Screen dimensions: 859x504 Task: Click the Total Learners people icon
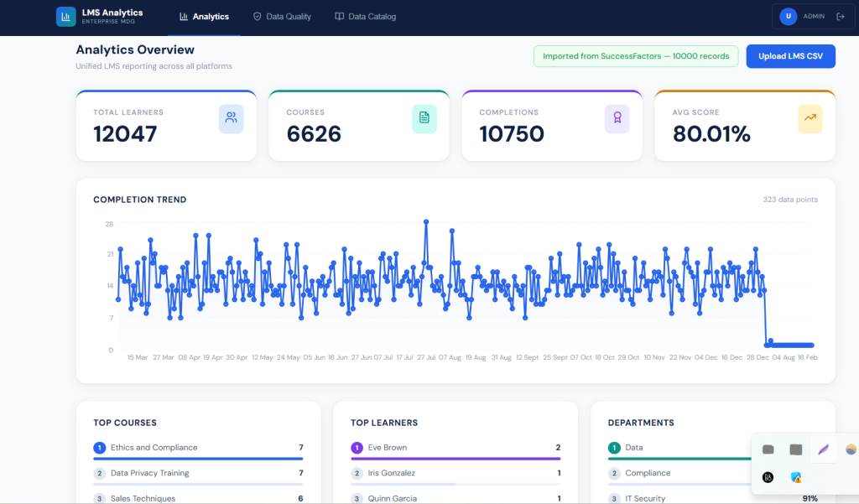tap(231, 118)
